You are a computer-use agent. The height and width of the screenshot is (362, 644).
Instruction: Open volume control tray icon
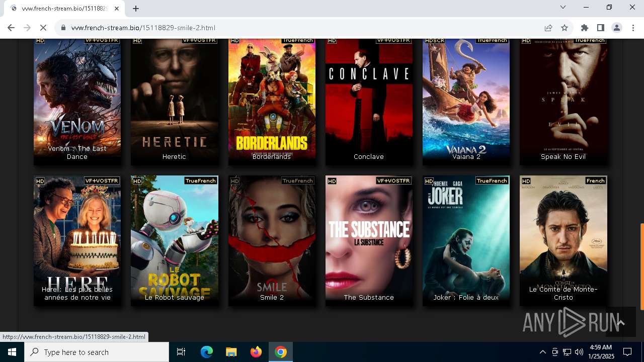tap(579, 352)
